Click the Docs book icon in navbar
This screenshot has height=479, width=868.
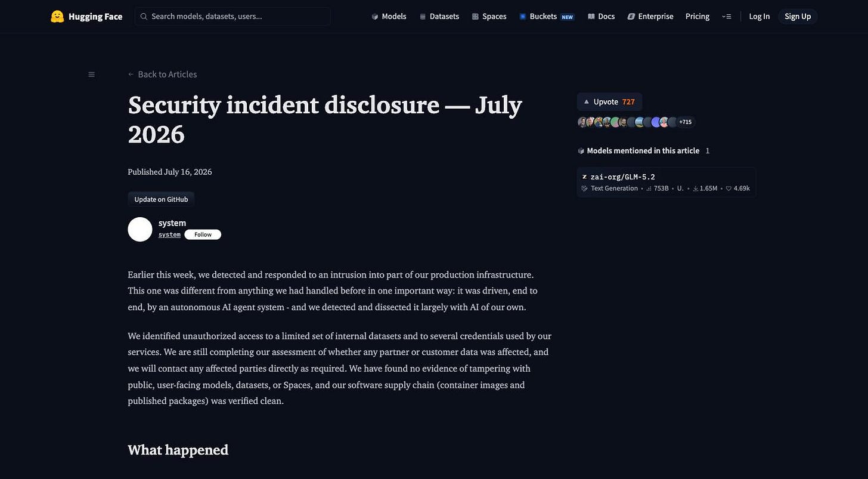coord(591,17)
